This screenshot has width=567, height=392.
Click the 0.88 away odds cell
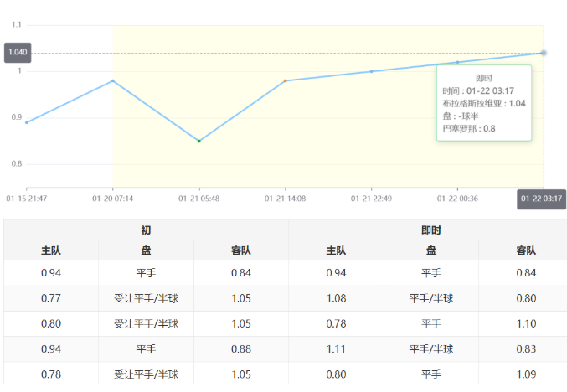pyautogui.click(x=241, y=349)
